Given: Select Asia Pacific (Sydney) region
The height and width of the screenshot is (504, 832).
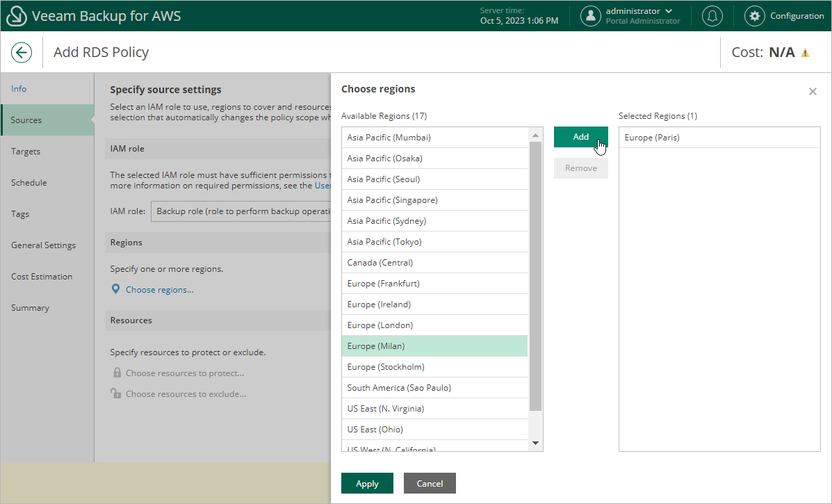Looking at the screenshot, I should [434, 220].
